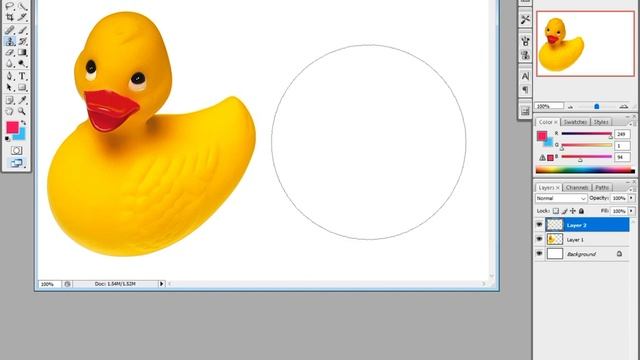The height and width of the screenshot is (360, 640).
Task: Open the Tool Presets panel icon
Action: point(525,19)
